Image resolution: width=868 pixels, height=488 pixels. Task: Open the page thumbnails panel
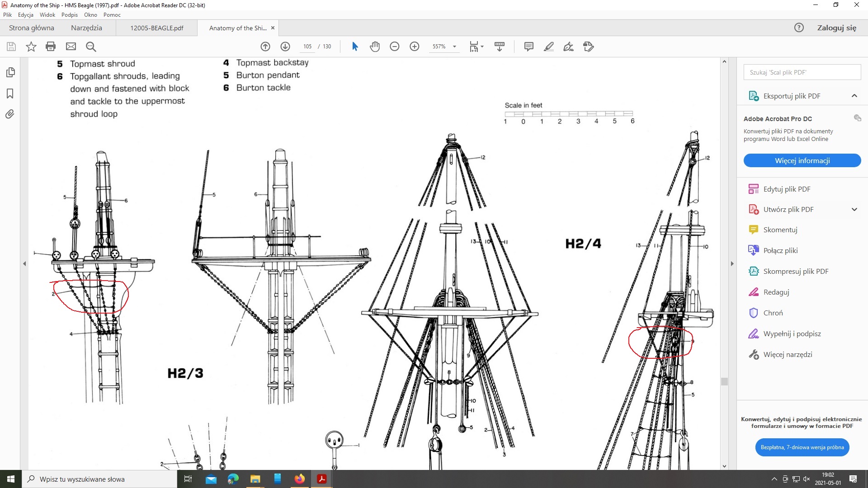pyautogui.click(x=10, y=72)
